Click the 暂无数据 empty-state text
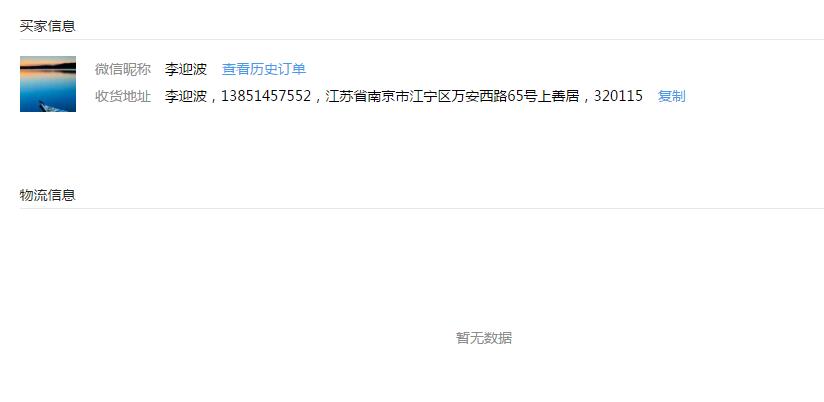Screen dimensions: 824x402 [x=484, y=338]
